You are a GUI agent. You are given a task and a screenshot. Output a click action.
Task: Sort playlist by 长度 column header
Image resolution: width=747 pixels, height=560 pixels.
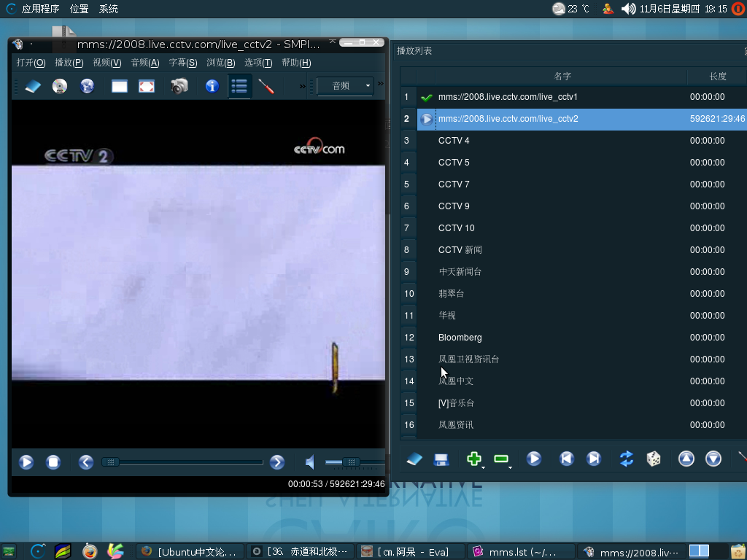point(717,76)
